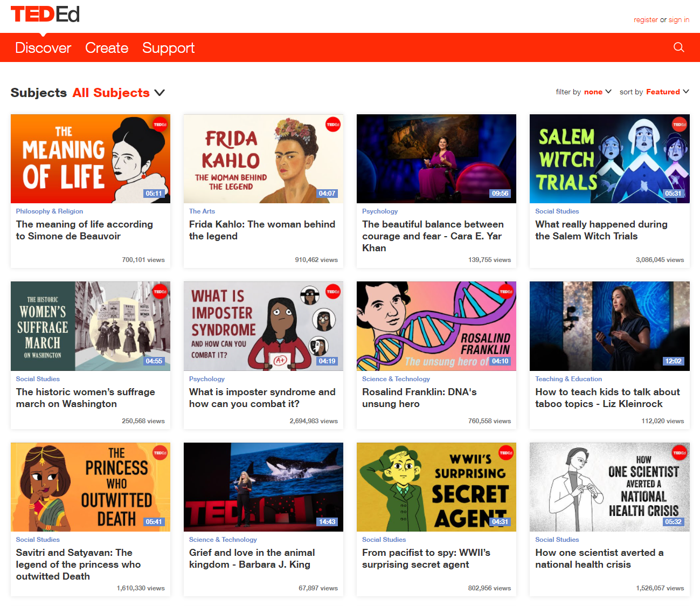Open title 'The beautiful balance between courage and fear'
This screenshot has width=700, height=606.
point(433,236)
